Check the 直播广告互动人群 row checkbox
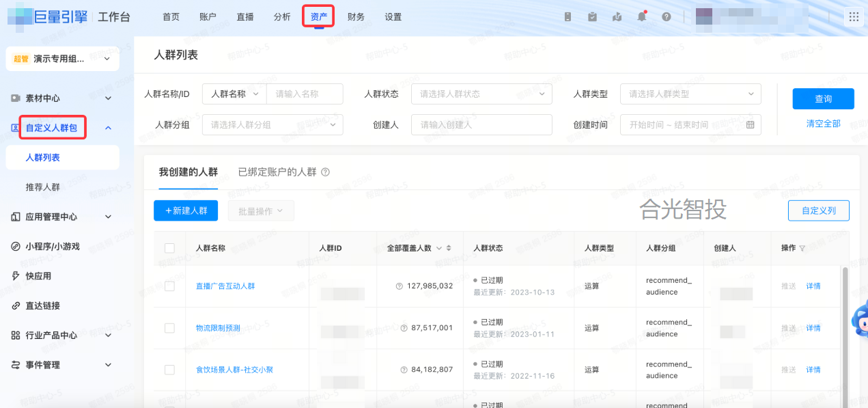This screenshot has height=408, width=868. coord(170,286)
